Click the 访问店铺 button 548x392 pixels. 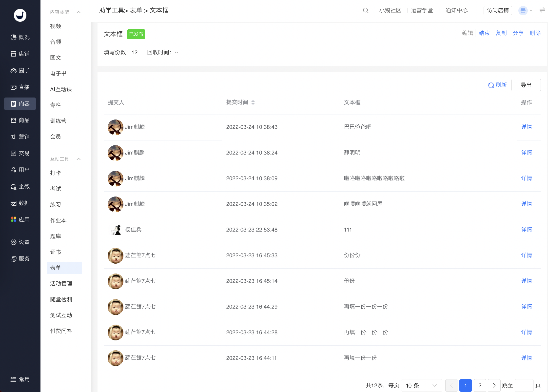pos(498,10)
